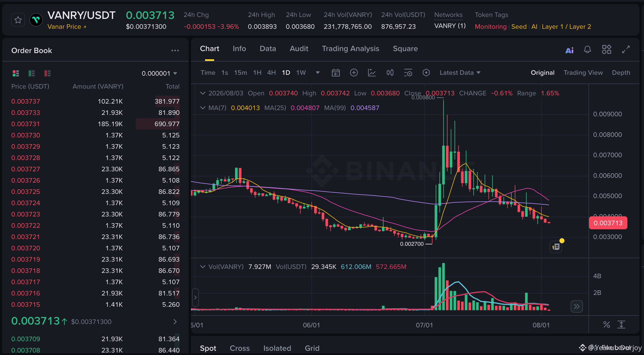This screenshot has height=355, width=644.
Task: Open the 0.000001 price precision dropdown
Action: [x=160, y=73]
